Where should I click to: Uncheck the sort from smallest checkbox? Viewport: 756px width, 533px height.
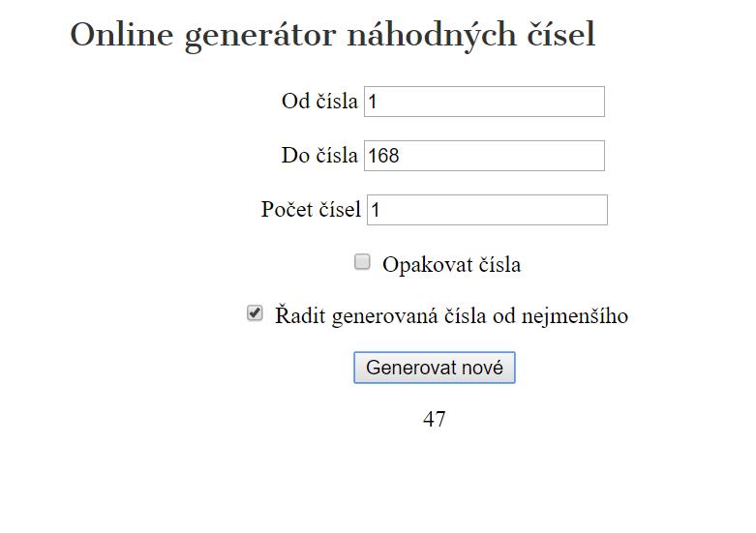(255, 313)
